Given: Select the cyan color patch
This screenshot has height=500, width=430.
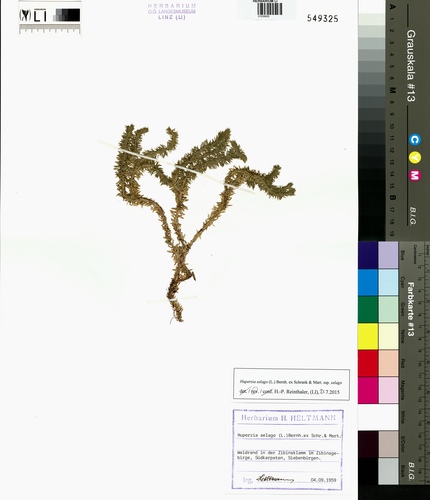Looking at the screenshot, I should (x=368, y=282).
